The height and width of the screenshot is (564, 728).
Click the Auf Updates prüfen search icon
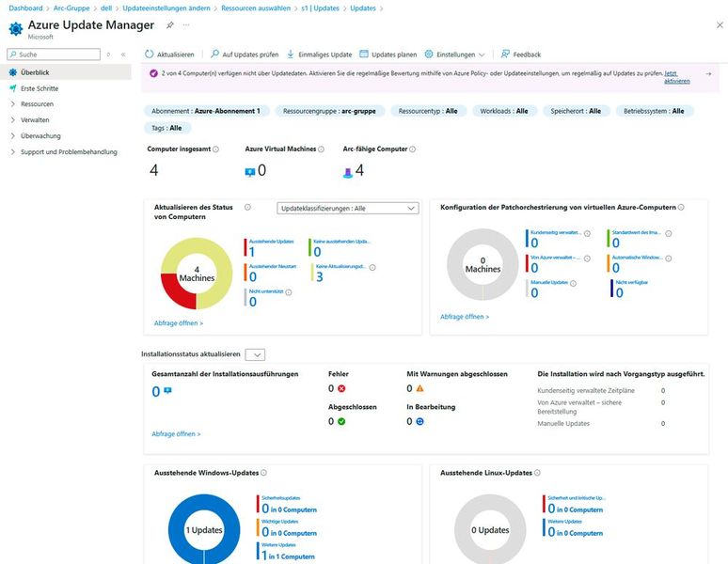[x=214, y=54]
